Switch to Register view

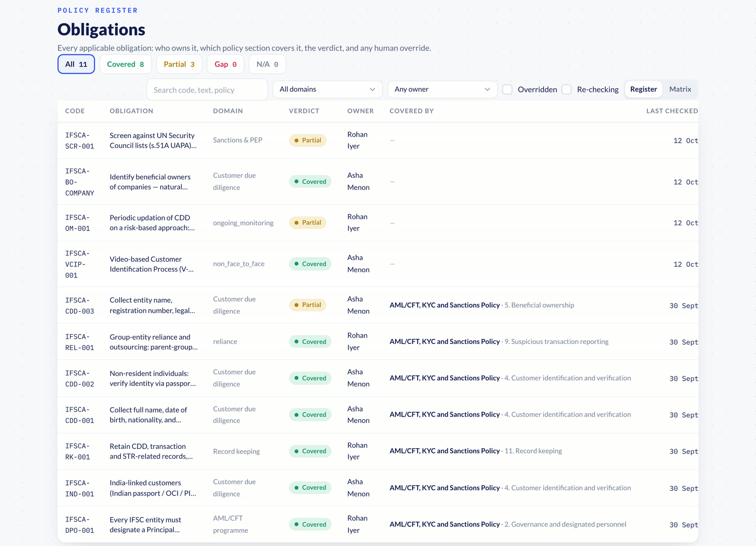[x=643, y=89]
